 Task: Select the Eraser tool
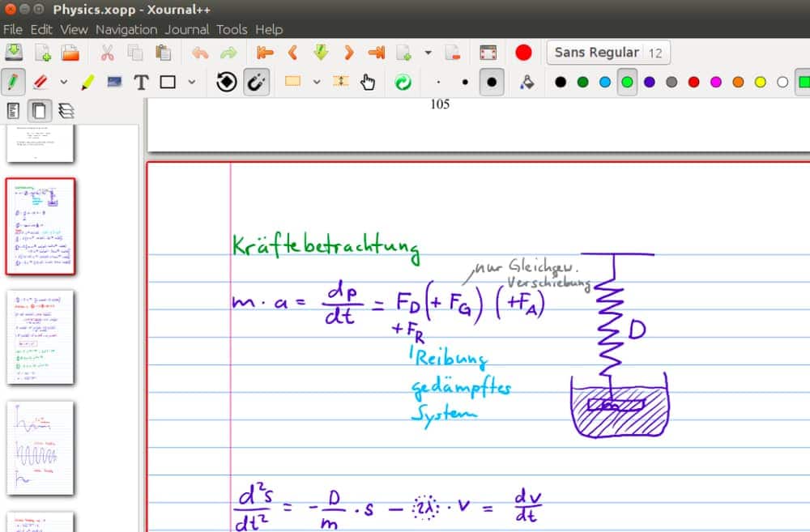(40, 82)
